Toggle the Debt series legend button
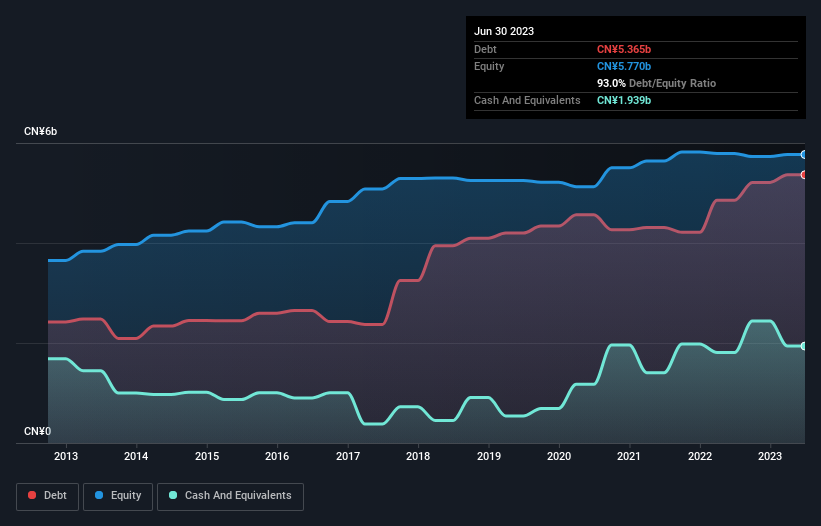821x526 pixels. point(48,496)
